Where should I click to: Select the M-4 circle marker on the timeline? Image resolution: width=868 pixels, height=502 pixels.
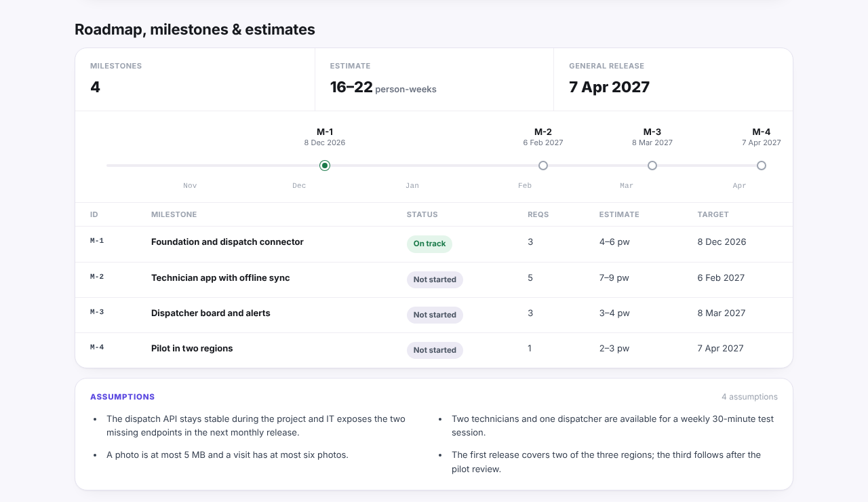pos(762,166)
